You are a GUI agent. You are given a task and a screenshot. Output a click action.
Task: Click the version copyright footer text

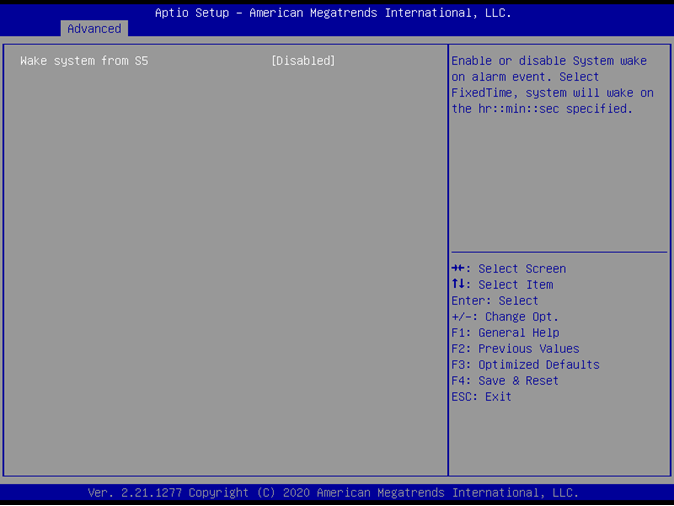point(333,493)
